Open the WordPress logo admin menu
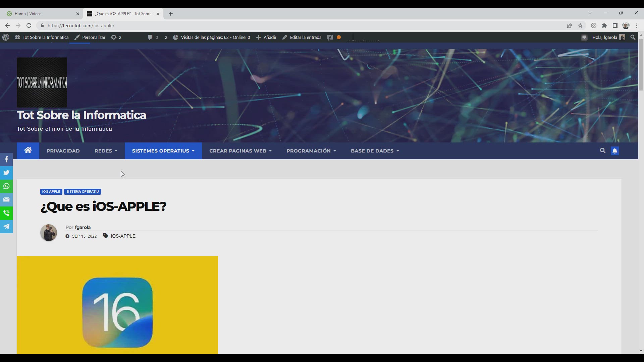Image resolution: width=644 pixels, height=362 pixels. (x=6, y=37)
